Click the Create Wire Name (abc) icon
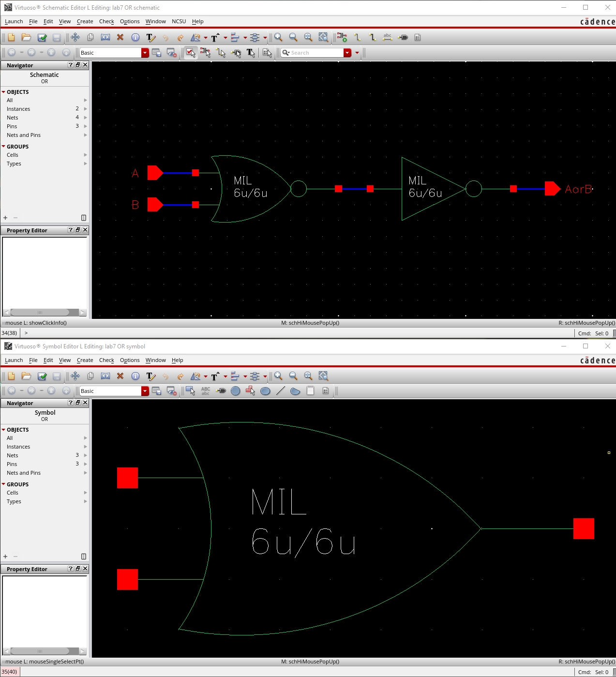616x677 pixels. click(387, 37)
